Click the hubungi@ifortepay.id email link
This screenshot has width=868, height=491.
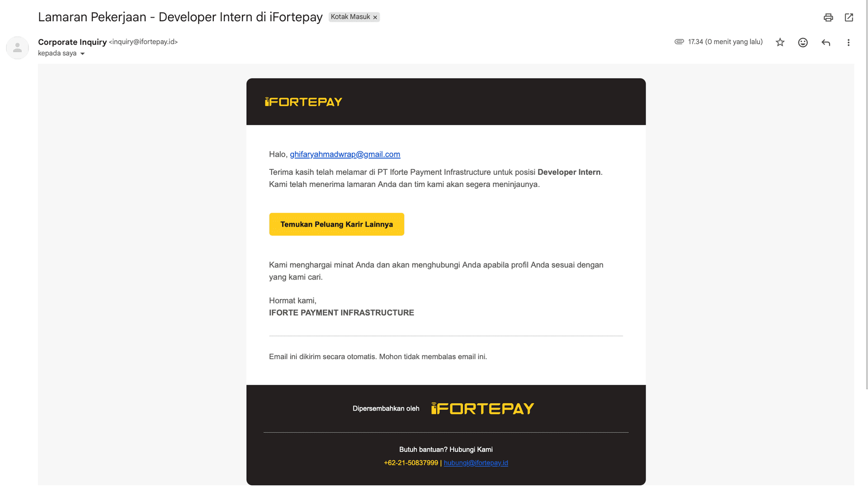tap(476, 463)
